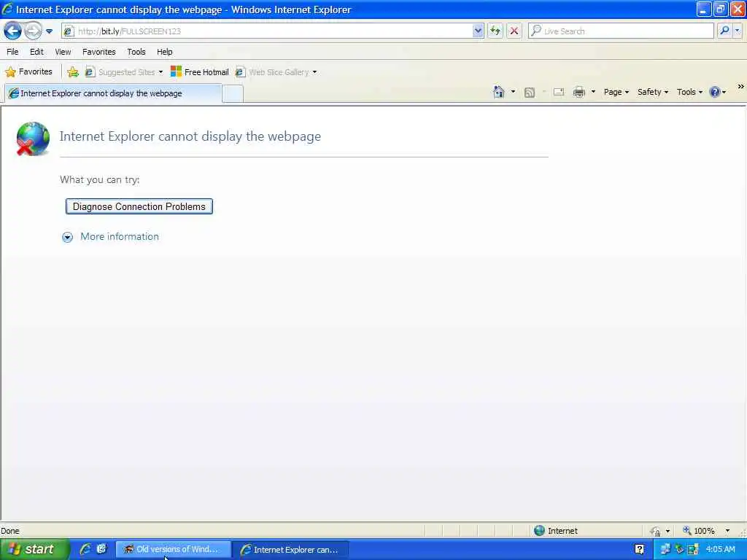The image size is (747, 560).
Task: Click the second Quick Launch icon
Action: pos(101,549)
